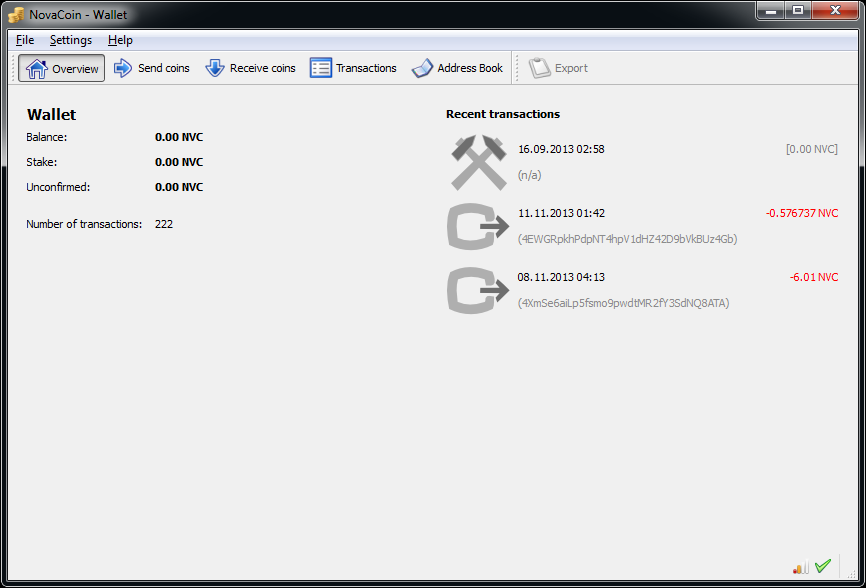The height and width of the screenshot is (588, 866).
Task: Click the Number of transactions label
Action: point(84,224)
